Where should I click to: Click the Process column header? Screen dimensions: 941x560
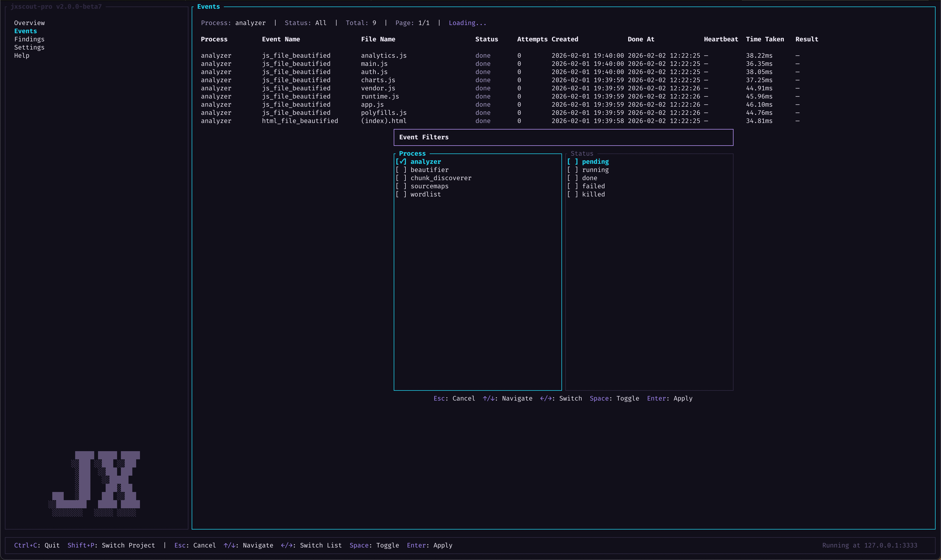[214, 39]
